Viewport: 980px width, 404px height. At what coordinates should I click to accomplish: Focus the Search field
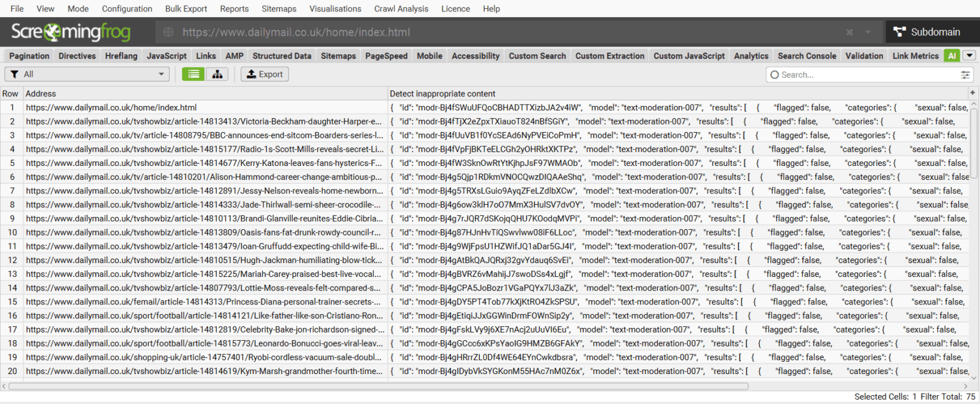click(870, 75)
